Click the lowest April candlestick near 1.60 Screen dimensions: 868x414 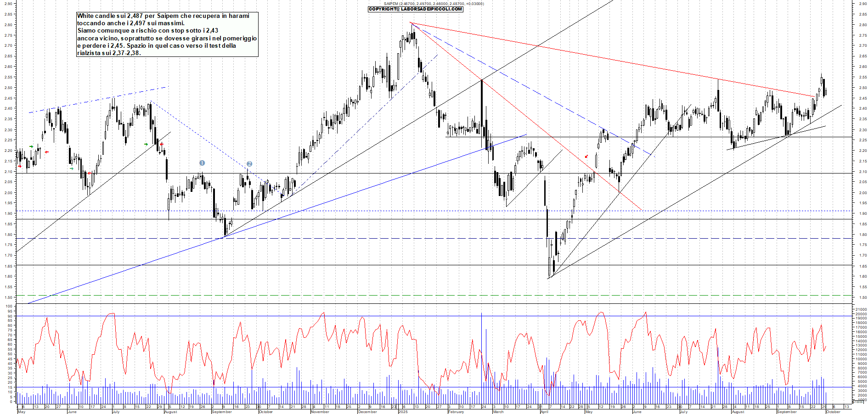click(x=549, y=268)
